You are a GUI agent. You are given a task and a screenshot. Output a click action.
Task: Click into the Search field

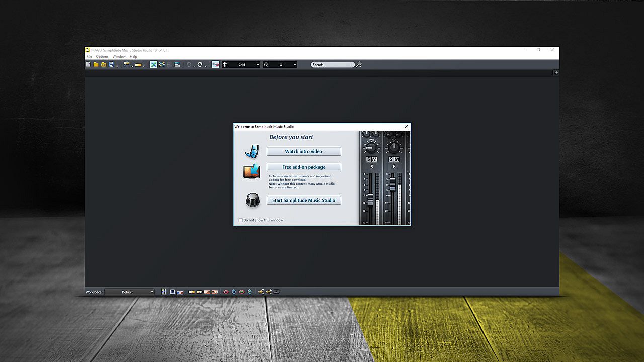(x=332, y=65)
